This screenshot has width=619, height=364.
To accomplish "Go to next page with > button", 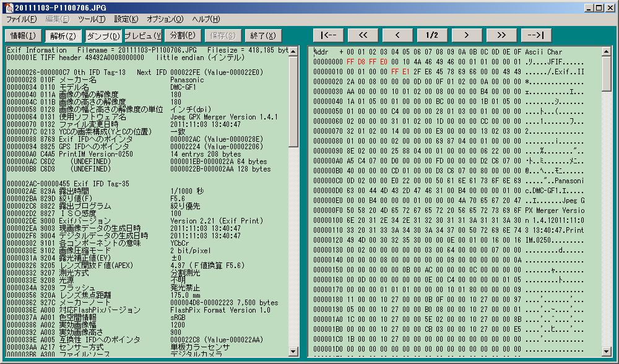I will (467, 35).
